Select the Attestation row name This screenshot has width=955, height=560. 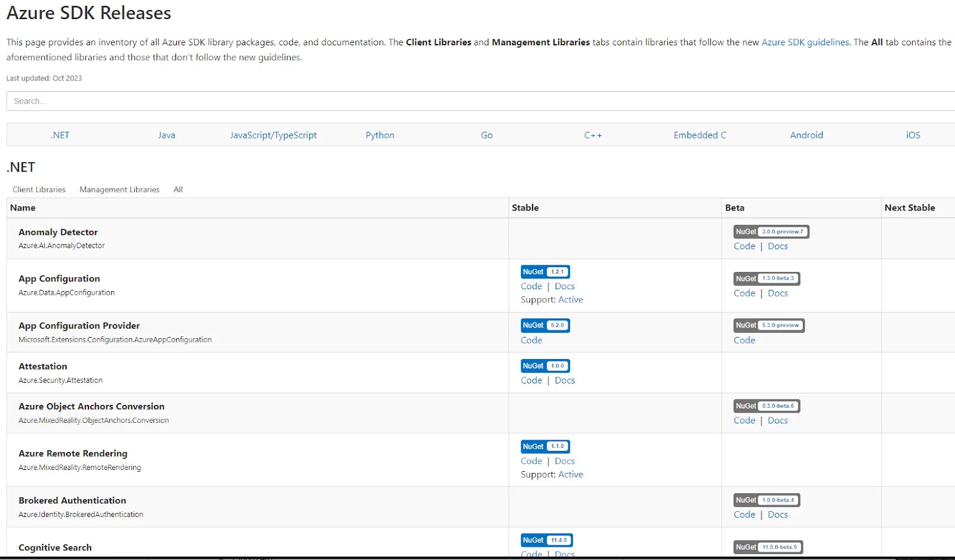tap(43, 366)
